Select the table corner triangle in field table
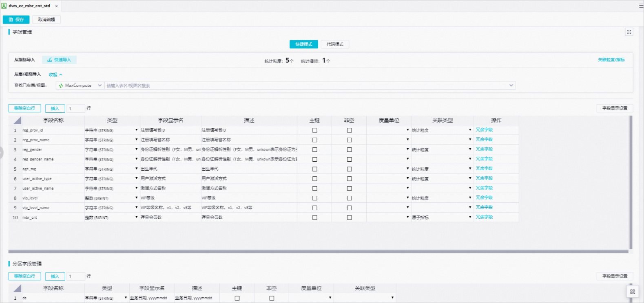This screenshot has width=644, height=303. (17, 120)
